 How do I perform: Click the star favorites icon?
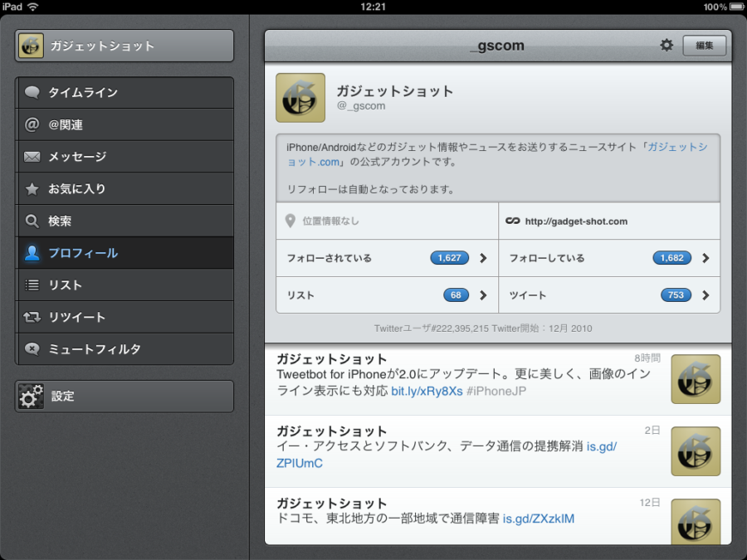pyautogui.click(x=32, y=188)
